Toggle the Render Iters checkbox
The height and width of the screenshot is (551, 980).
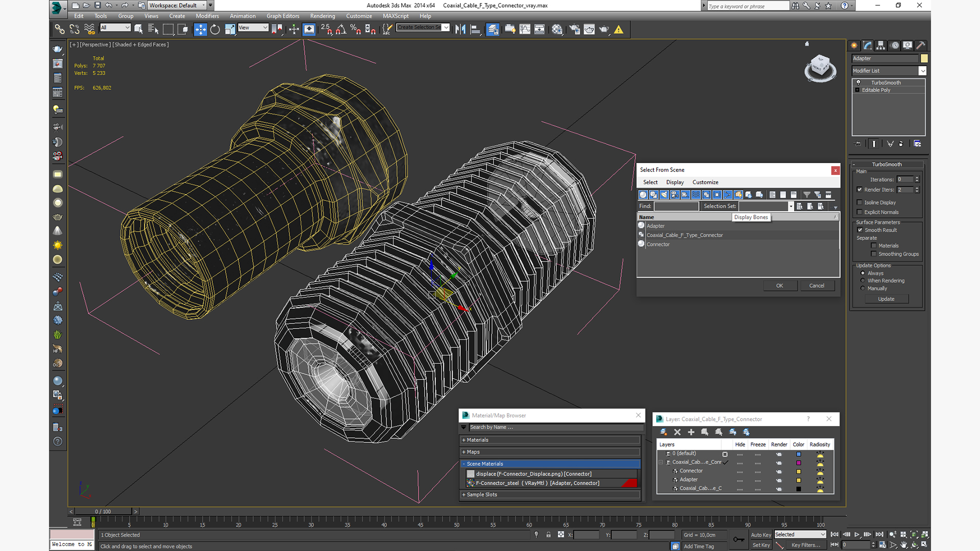860,190
